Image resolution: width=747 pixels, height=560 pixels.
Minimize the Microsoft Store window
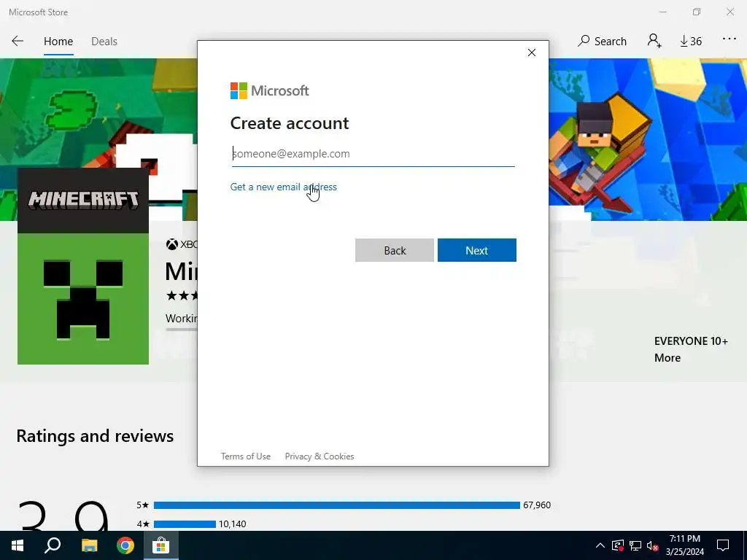pos(663,12)
